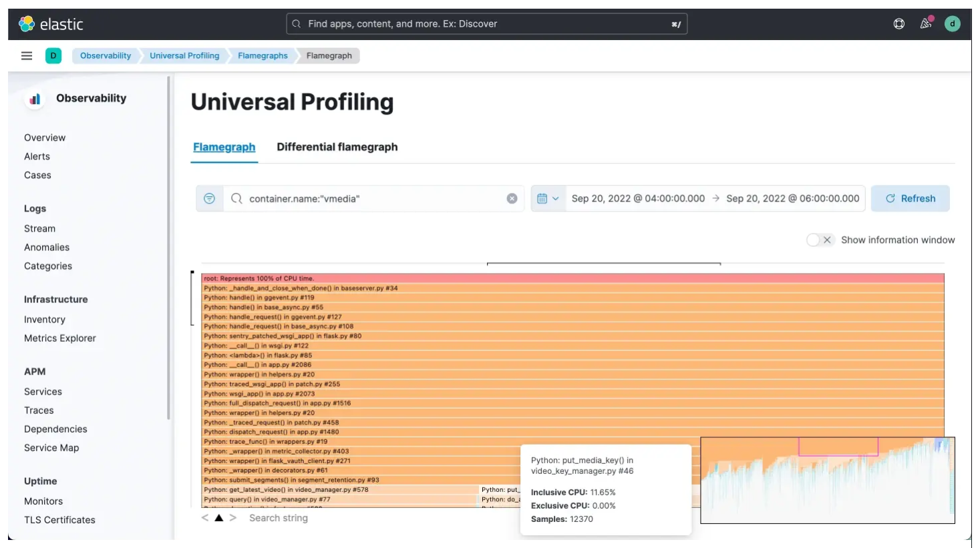This screenshot has width=980, height=548.
Task: Open the hamburger navigation menu
Action: click(27, 56)
